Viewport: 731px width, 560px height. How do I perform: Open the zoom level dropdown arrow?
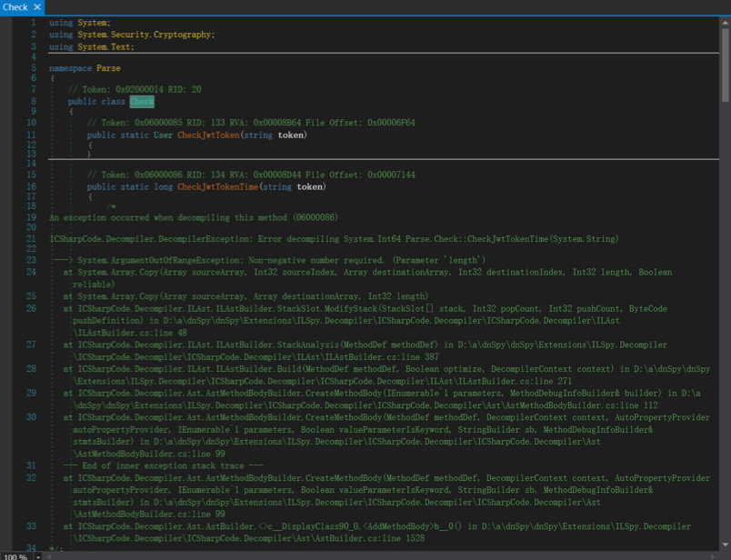click(x=38, y=556)
